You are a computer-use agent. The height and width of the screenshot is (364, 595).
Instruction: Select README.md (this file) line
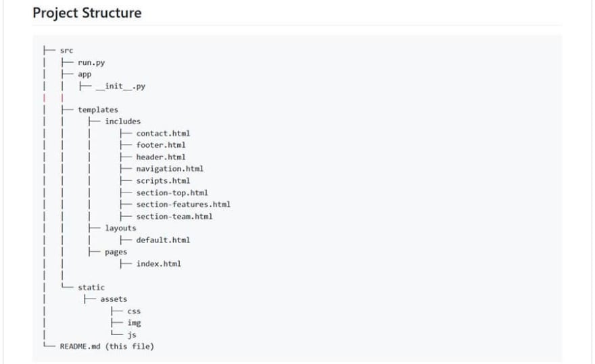(x=107, y=346)
